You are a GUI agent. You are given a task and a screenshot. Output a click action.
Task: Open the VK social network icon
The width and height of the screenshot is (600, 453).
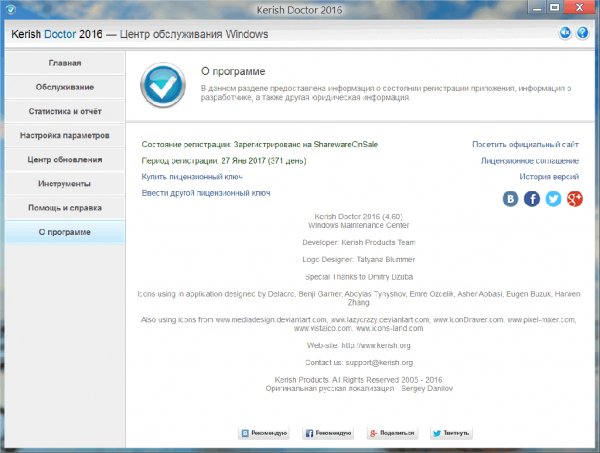pyautogui.click(x=510, y=199)
